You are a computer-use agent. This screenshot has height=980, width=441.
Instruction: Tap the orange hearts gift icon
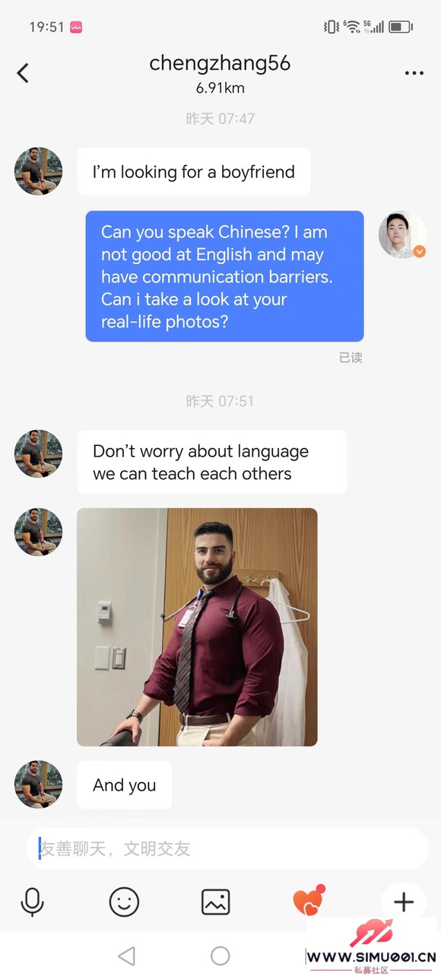click(x=309, y=901)
